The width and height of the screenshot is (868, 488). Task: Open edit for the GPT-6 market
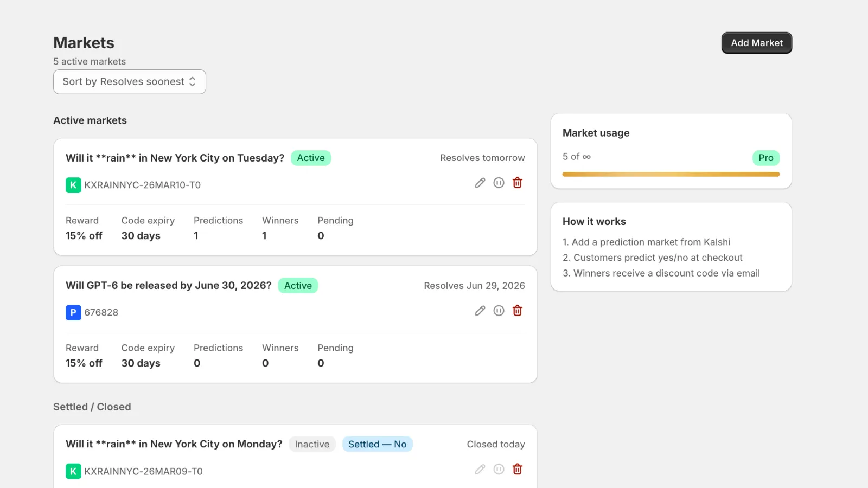coord(480,310)
